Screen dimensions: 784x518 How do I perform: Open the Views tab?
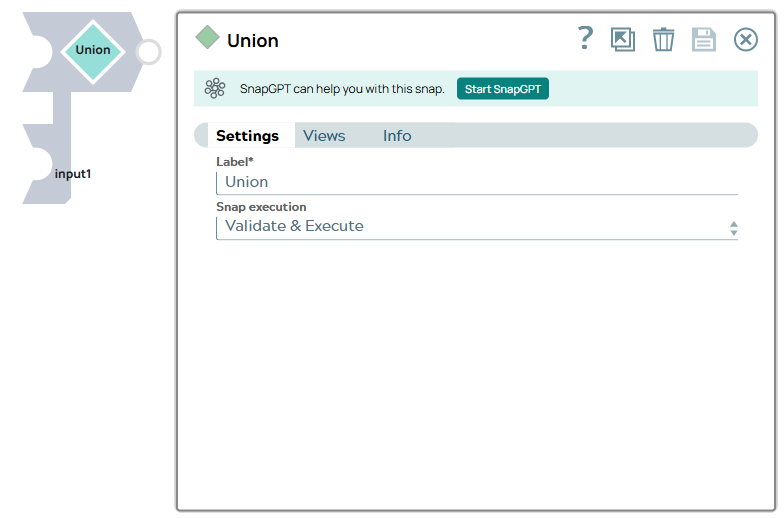tap(324, 136)
